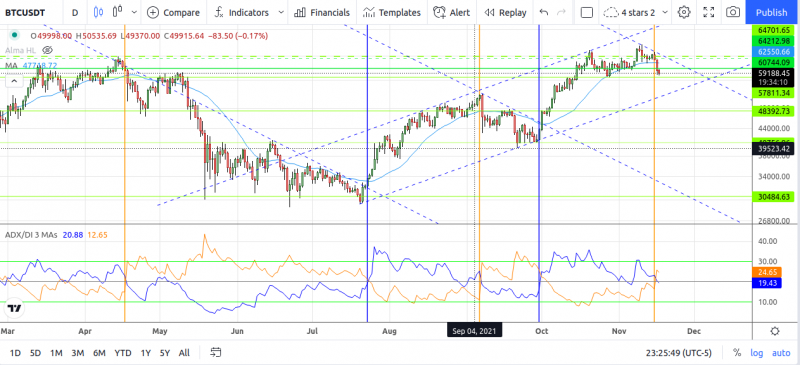Viewport: 800px width, 365px height.
Task: Show All available data range
Action: point(184,353)
